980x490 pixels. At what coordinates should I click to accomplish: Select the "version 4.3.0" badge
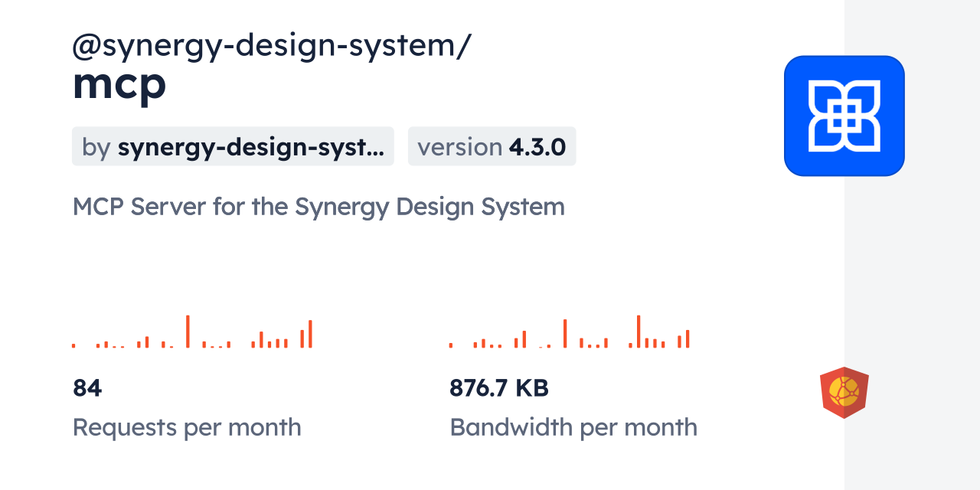tap(492, 146)
